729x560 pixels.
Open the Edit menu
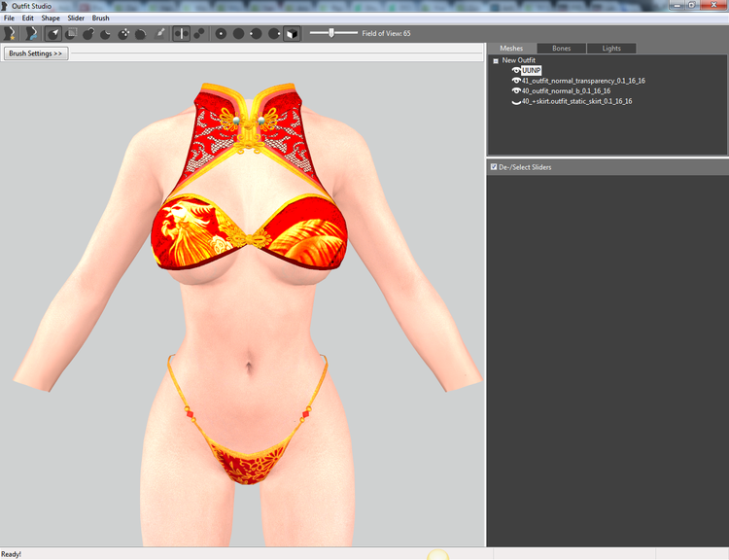tap(28, 18)
